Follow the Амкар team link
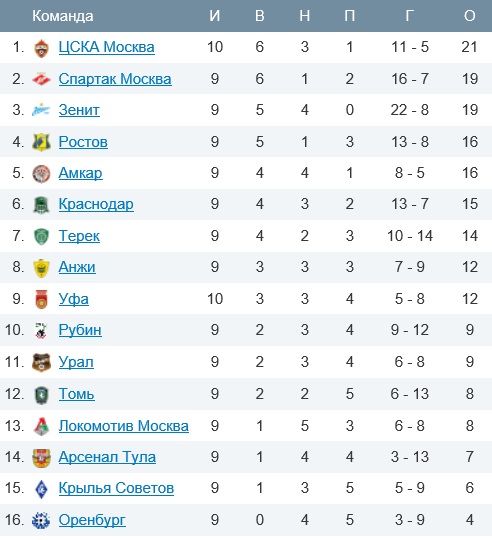 (x=80, y=173)
